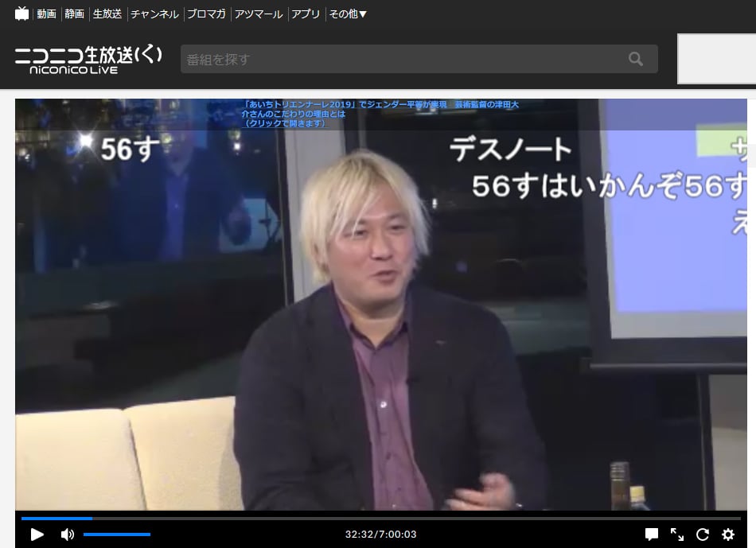Adjust the volume slider
Image resolution: width=756 pixels, height=548 pixels.
[117, 534]
